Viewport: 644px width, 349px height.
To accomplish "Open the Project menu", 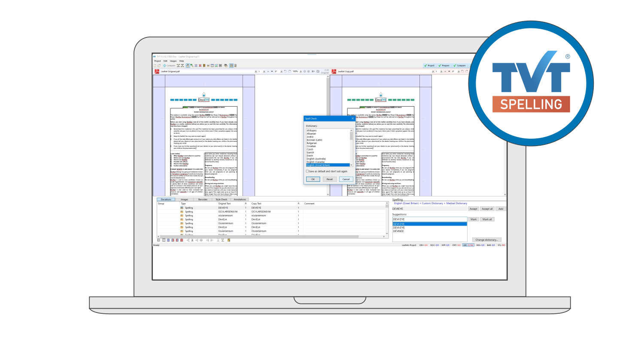I will (158, 61).
